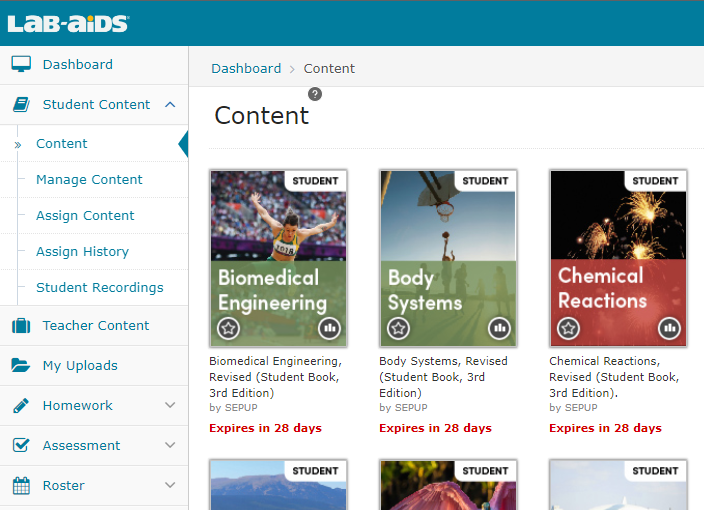Viewport: 704px width, 510px height.
Task: Open Assign History submenu item
Action: (x=82, y=252)
